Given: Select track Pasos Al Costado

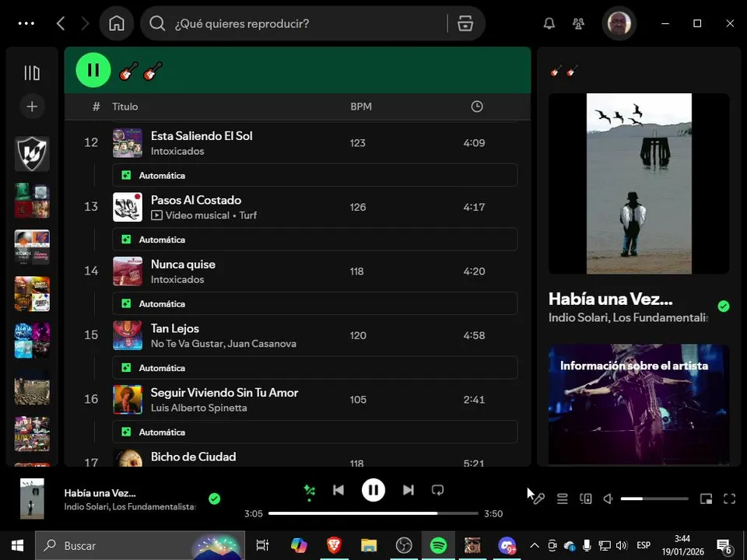Looking at the screenshot, I should 196,200.
